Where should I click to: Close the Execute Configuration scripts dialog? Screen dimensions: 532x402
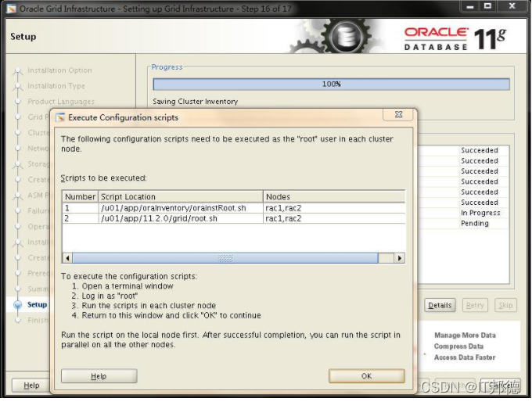[x=398, y=115]
